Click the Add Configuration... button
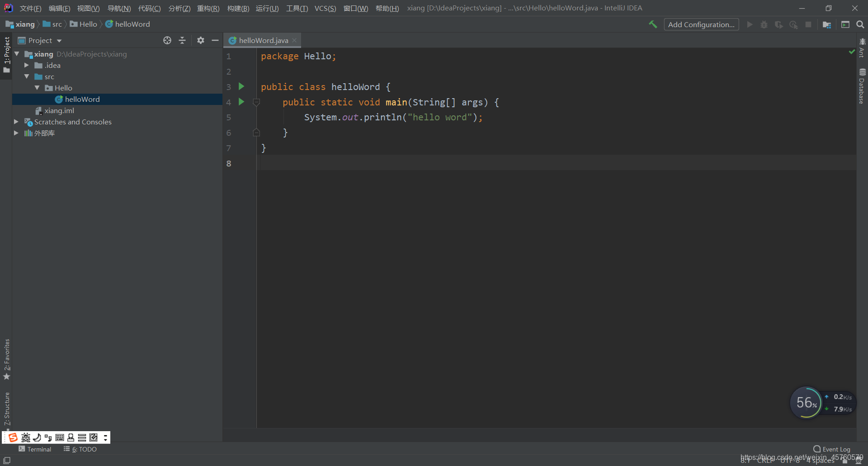Screen dimensions: 868x466 [701, 24]
